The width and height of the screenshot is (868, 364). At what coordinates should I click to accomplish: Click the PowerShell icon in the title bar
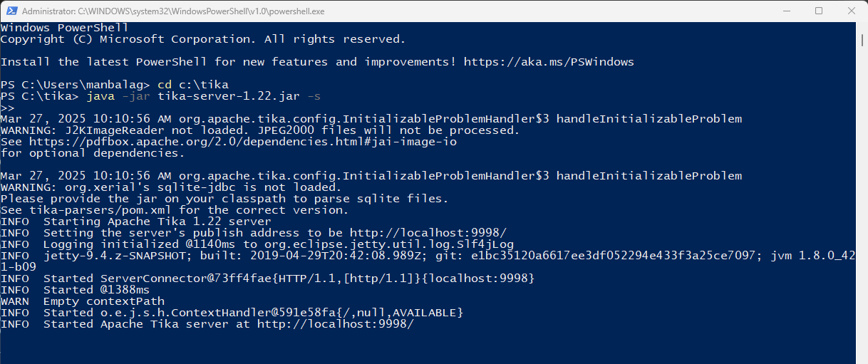click(x=11, y=11)
